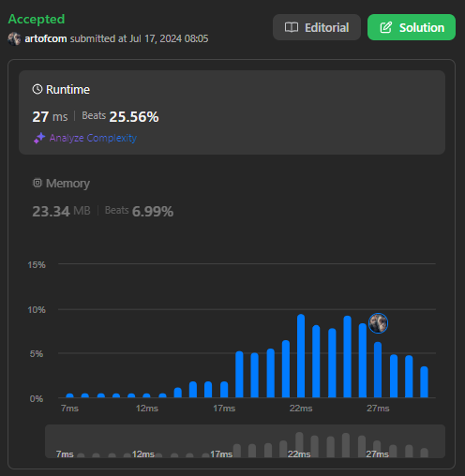Click the 10% axis label

coord(37,310)
